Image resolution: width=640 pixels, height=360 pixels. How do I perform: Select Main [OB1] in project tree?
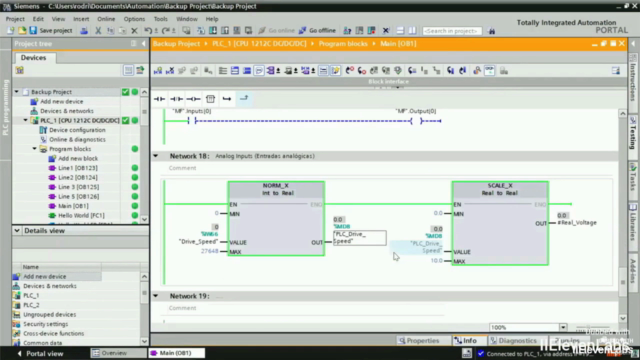[73, 206]
